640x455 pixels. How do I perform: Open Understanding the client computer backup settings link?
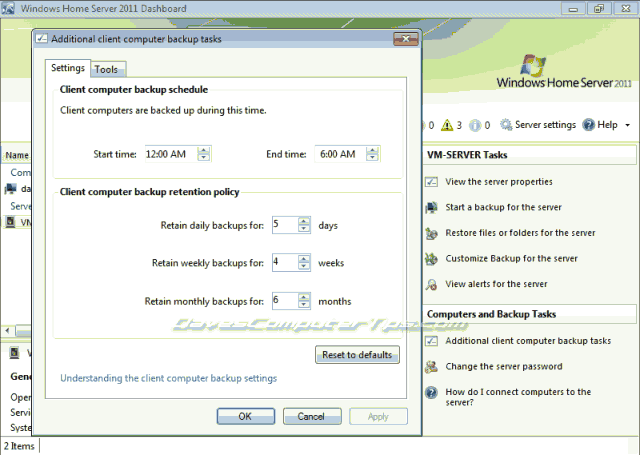click(x=169, y=378)
